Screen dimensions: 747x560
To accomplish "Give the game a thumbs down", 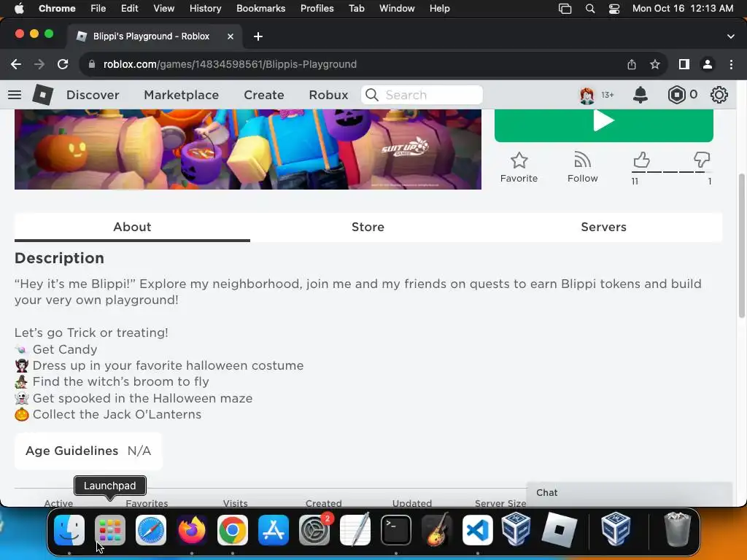I will [x=702, y=160].
